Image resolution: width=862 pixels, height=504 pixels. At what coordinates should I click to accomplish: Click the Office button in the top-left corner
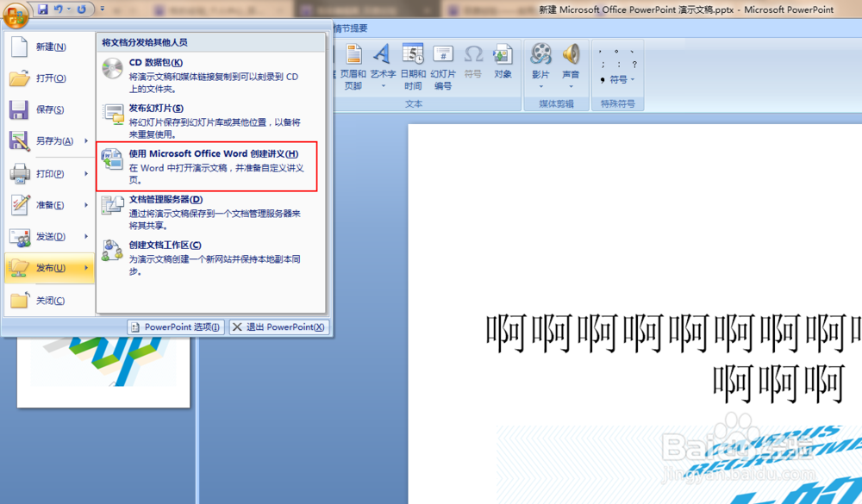click(x=15, y=16)
